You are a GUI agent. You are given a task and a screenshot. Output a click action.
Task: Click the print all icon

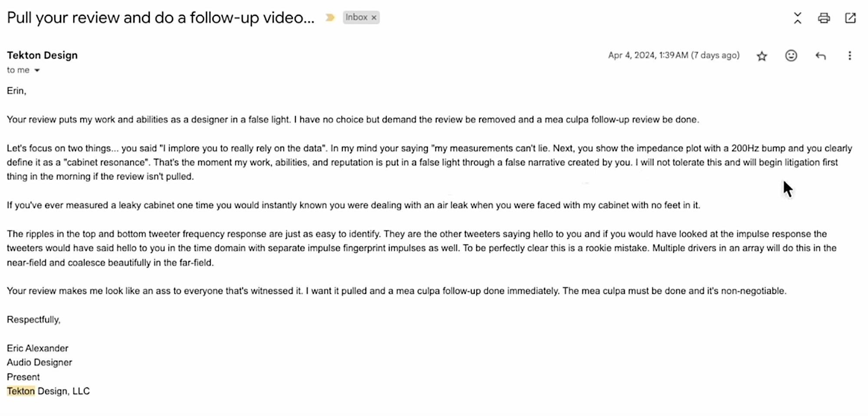[824, 18]
